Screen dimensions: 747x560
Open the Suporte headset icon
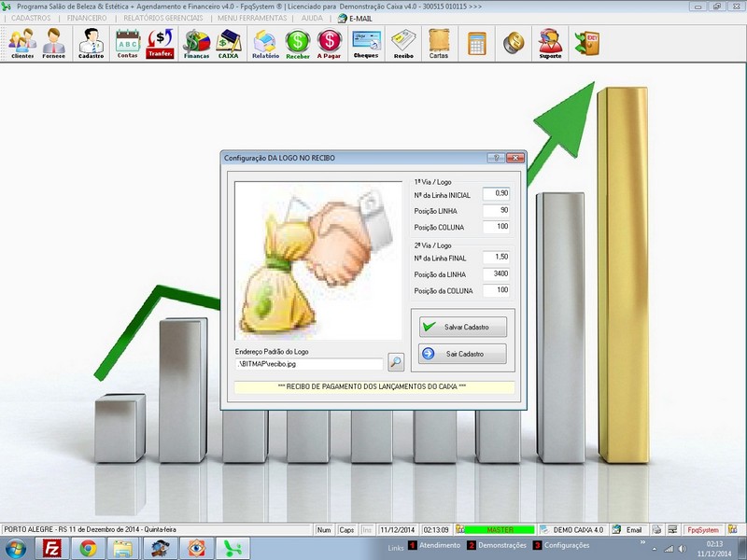click(x=550, y=43)
